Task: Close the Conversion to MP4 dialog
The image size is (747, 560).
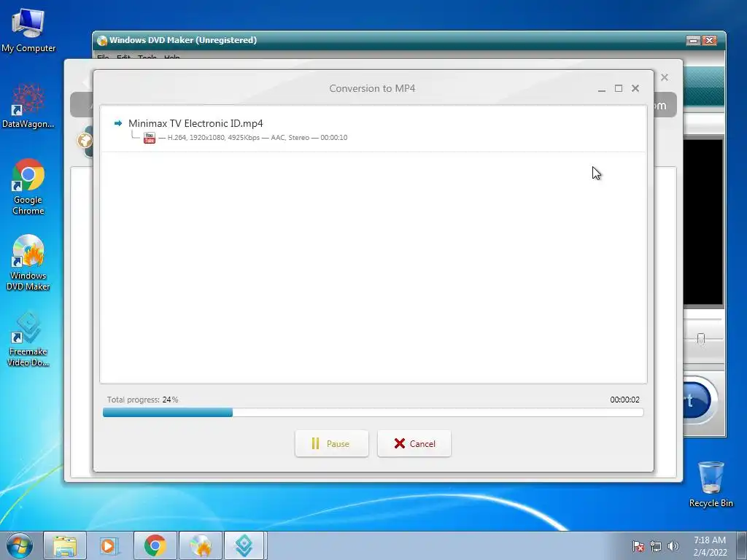Action: coord(635,88)
